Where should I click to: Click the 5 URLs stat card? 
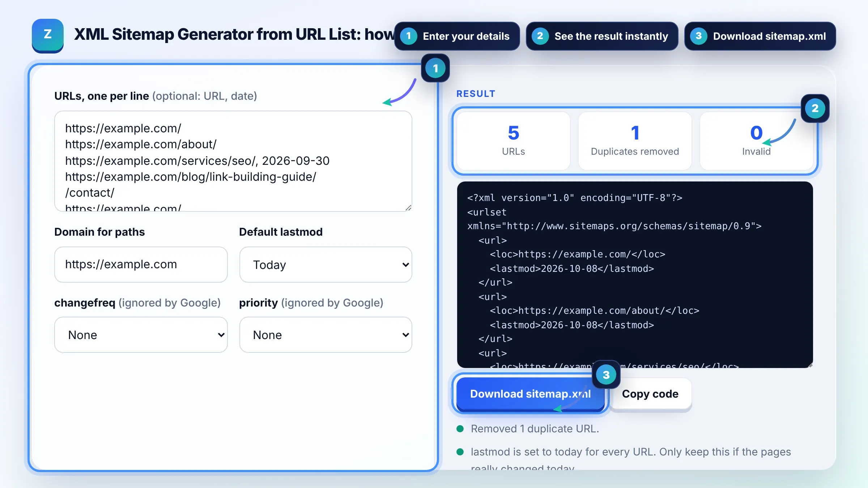point(513,141)
